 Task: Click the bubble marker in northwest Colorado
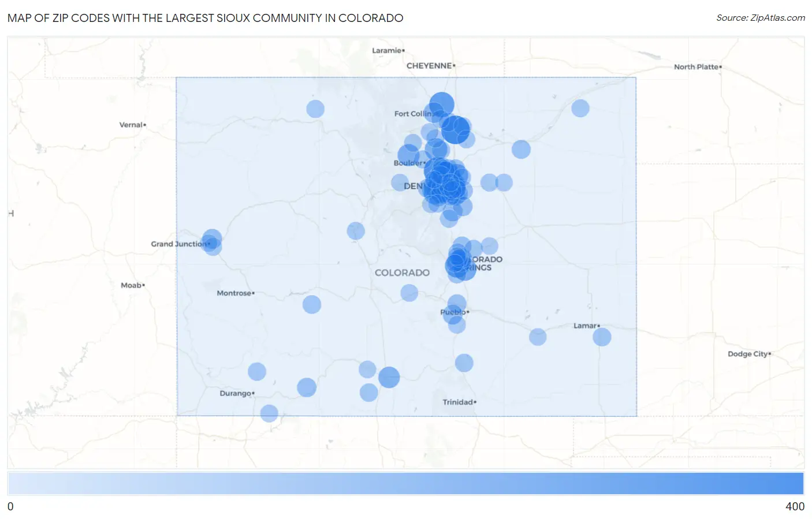(315, 109)
